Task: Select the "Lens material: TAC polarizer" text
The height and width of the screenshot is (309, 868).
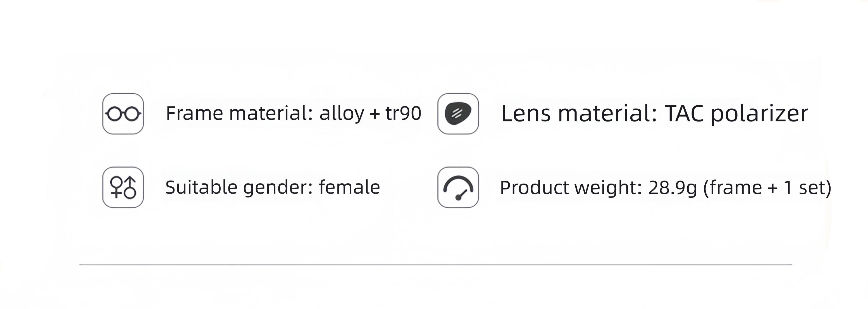Action: tap(654, 113)
